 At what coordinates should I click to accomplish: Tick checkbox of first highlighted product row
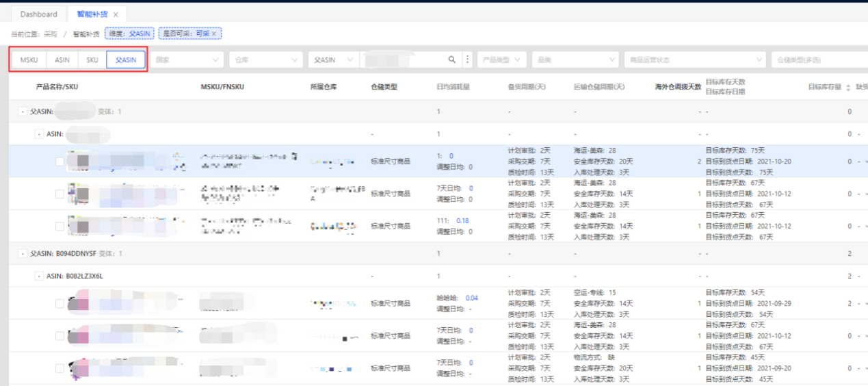point(60,162)
